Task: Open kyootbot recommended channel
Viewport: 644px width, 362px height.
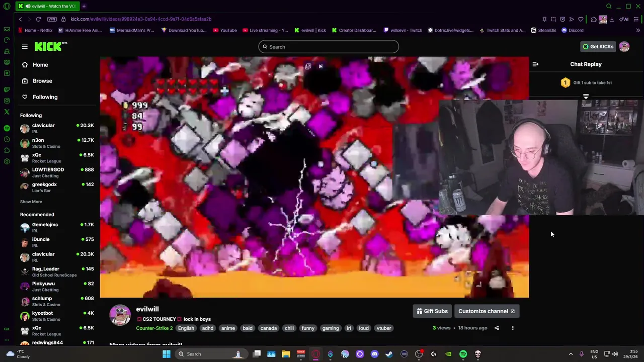Action: (57, 316)
